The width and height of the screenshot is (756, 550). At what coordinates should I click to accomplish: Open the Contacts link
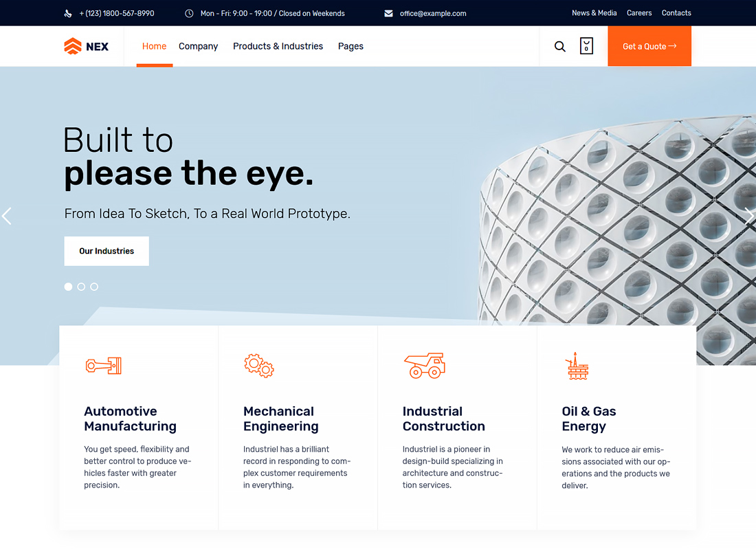pyautogui.click(x=676, y=13)
